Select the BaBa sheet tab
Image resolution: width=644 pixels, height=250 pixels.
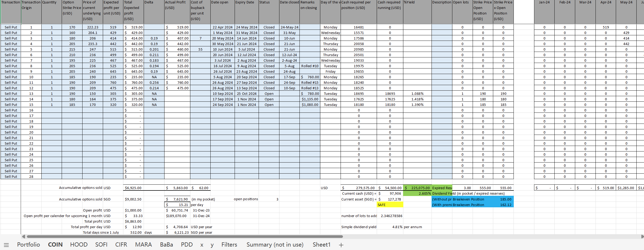point(166,245)
